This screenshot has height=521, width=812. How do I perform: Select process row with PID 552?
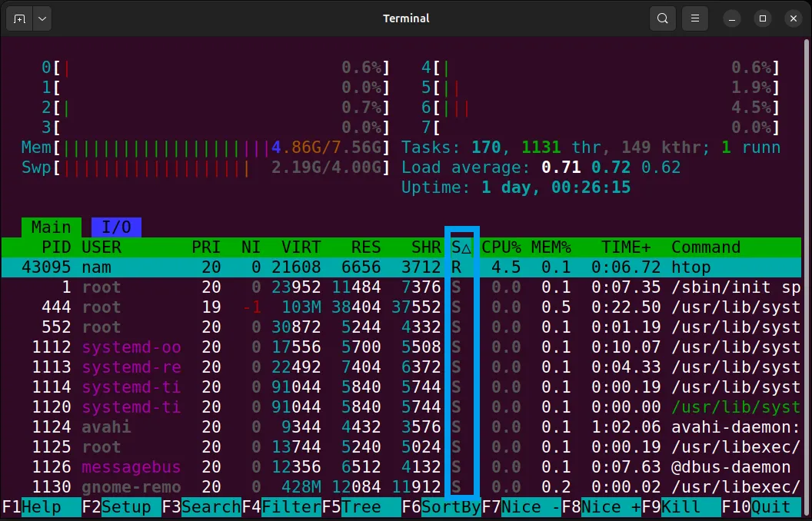[x=401, y=327]
